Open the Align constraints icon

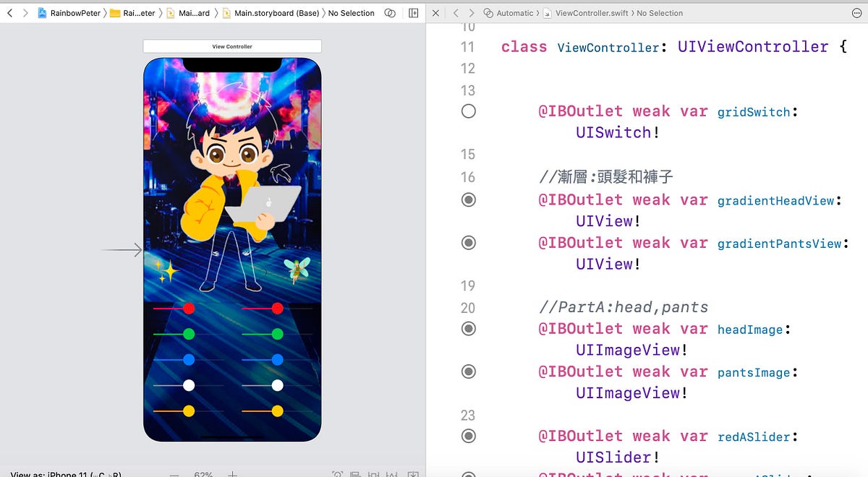[373, 473]
